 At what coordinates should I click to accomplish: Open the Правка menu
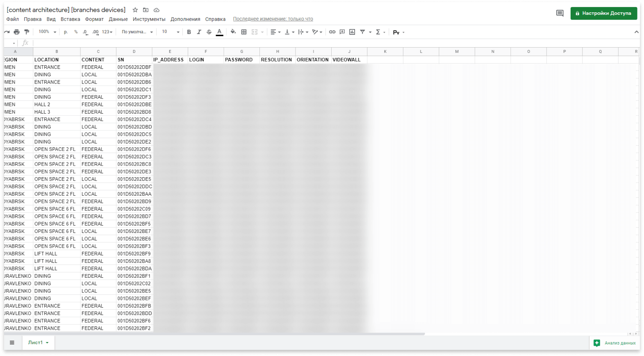click(32, 19)
